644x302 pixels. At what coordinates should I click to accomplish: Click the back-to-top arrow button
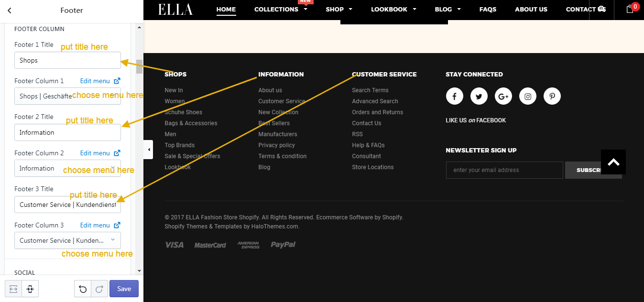(x=613, y=162)
